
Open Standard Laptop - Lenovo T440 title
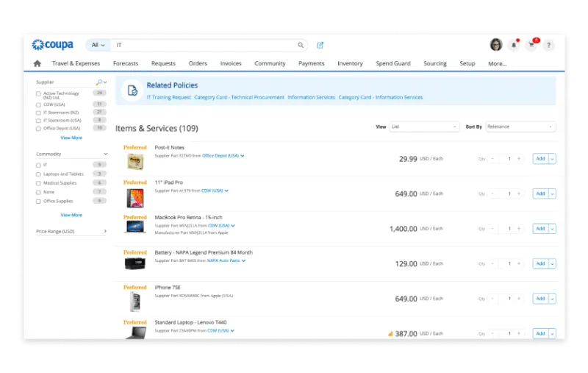point(190,322)
